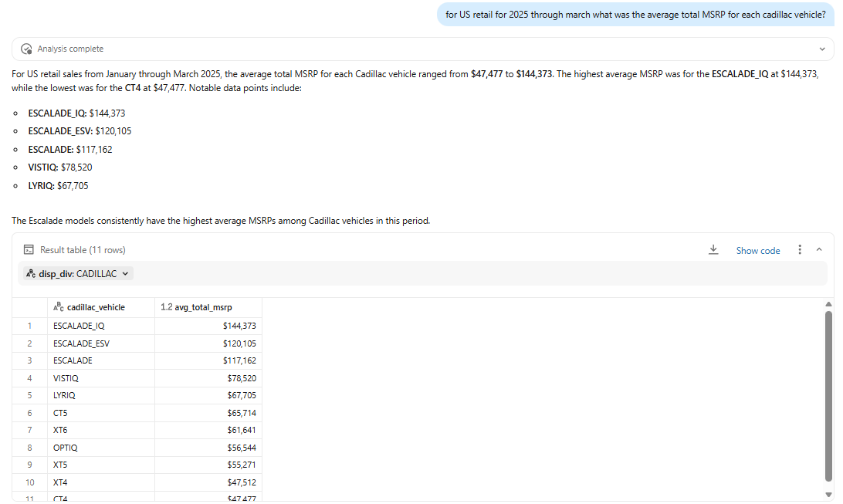This screenshot has width=843, height=504.
Task: Click the text type icon beside disp_div
Action: (x=31, y=273)
